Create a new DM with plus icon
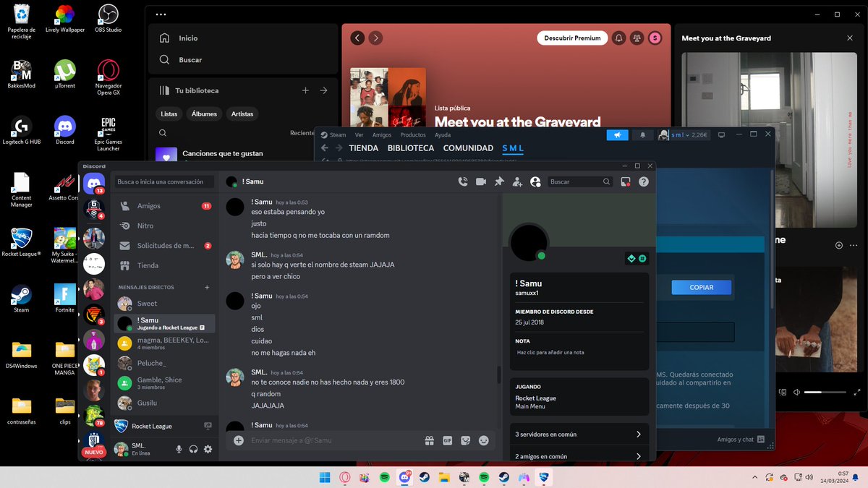The image size is (868, 488). pos(207,287)
